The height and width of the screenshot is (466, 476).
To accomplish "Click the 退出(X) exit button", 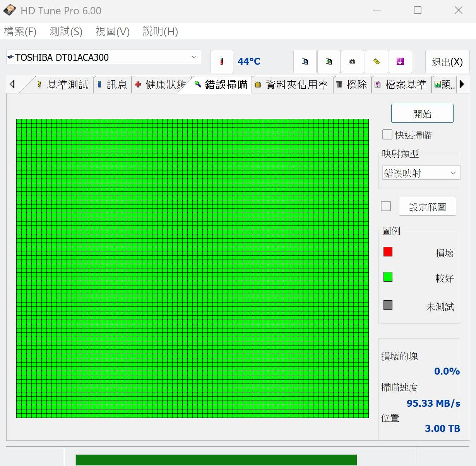I will (x=447, y=62).
